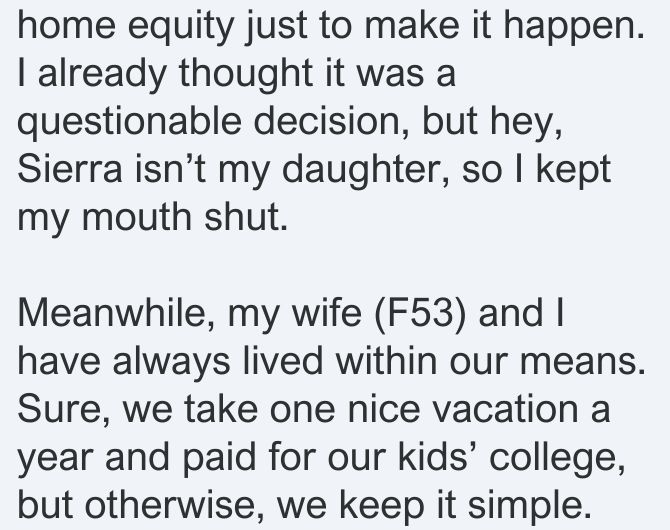Click the word "always" in the text
The height and width of the screenshot is (530, 670).
(x=171, y=363)
